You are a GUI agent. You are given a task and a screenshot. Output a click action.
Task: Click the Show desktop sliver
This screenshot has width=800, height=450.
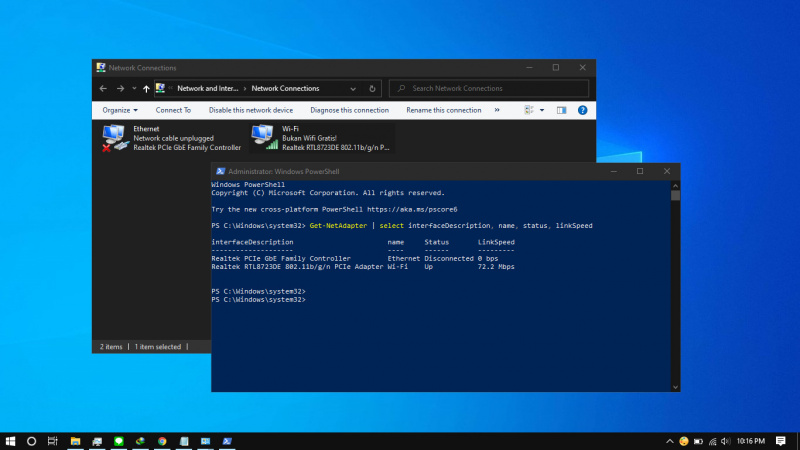(x=797, y=441)
